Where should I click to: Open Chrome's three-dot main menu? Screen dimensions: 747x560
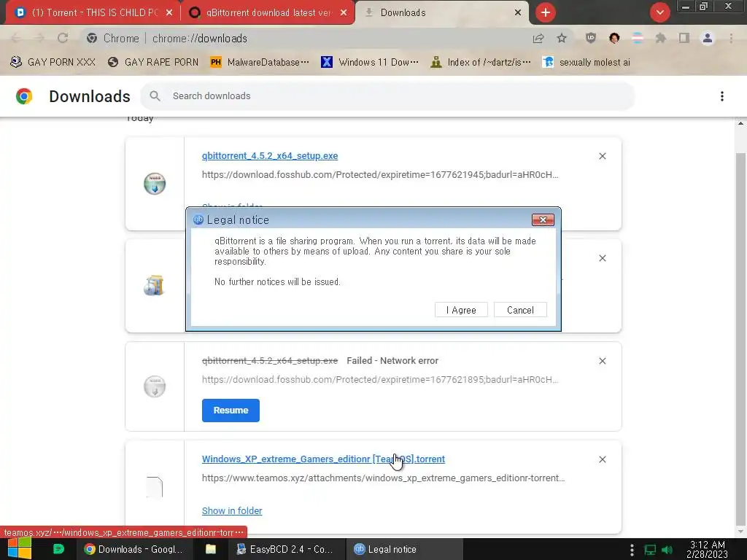coord(731,38)
